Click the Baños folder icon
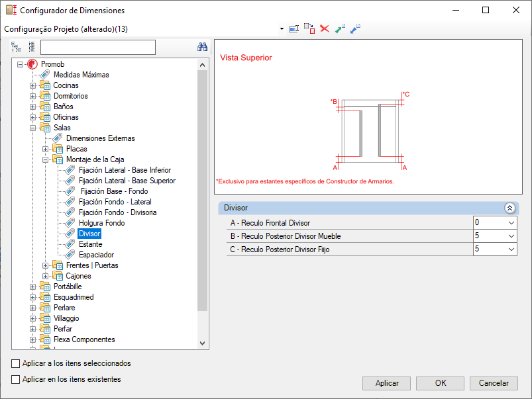The width and height of the screenshot is (532, 399). click(45, 107)
